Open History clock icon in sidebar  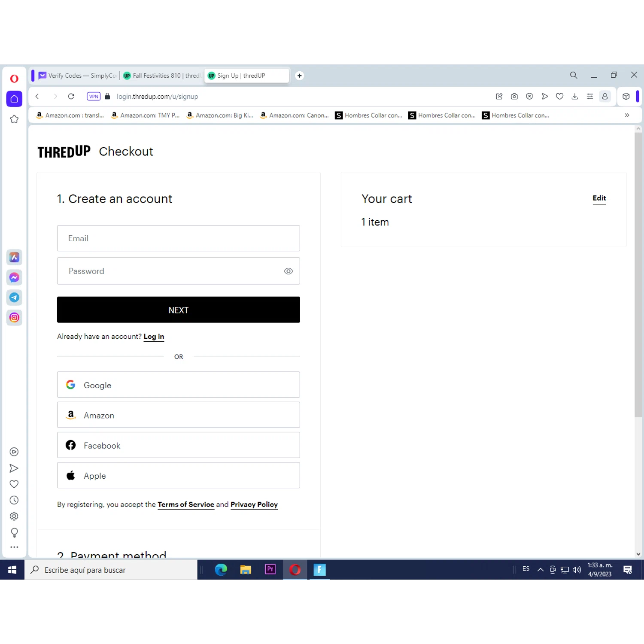tap(14, 500)
